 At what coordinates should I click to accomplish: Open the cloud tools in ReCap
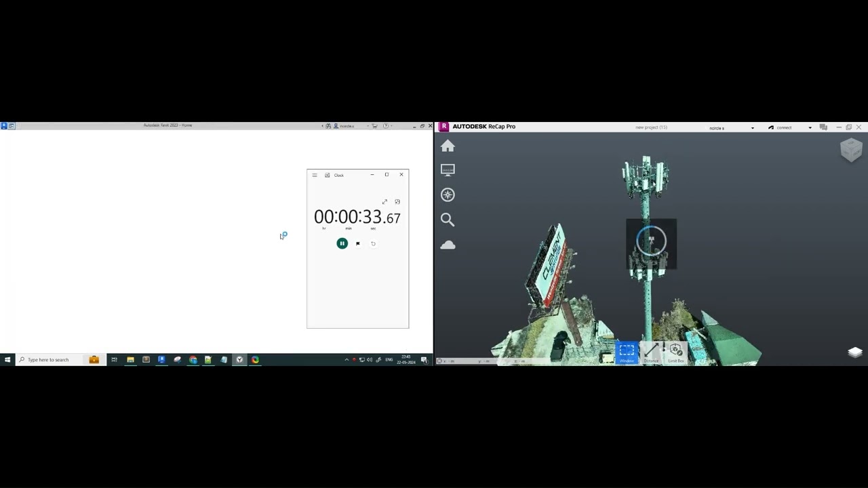[x=448, y=245]
